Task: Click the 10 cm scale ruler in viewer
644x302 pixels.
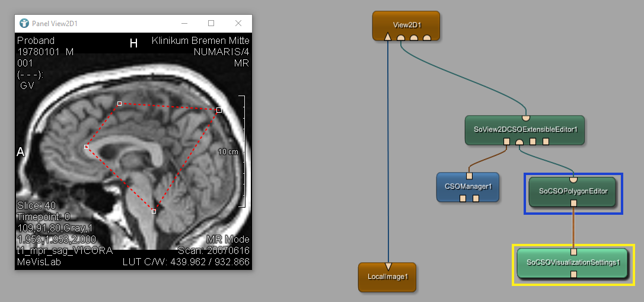Action: pyautogui.click(x=241, y=151)
